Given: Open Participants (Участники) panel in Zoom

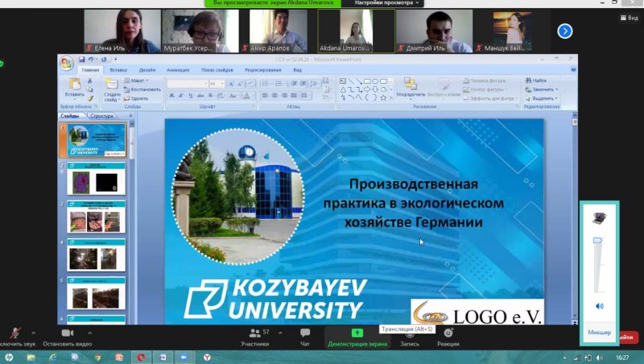Looking at the screenshot, I should pos(255,337).
